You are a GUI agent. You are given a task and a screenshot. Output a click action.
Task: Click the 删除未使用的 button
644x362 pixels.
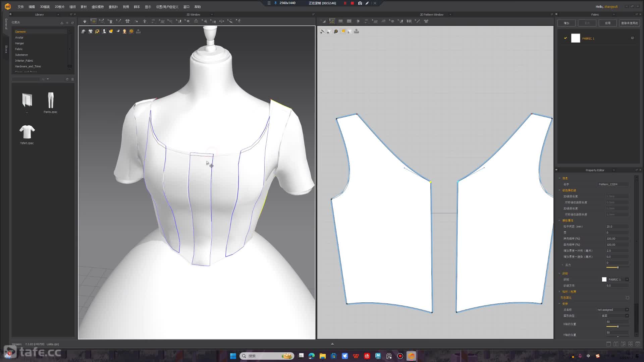coord(630,23)
